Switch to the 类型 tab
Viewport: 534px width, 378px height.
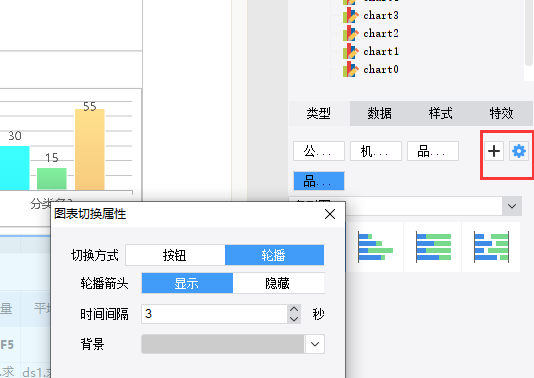click(x=319, y=113)
